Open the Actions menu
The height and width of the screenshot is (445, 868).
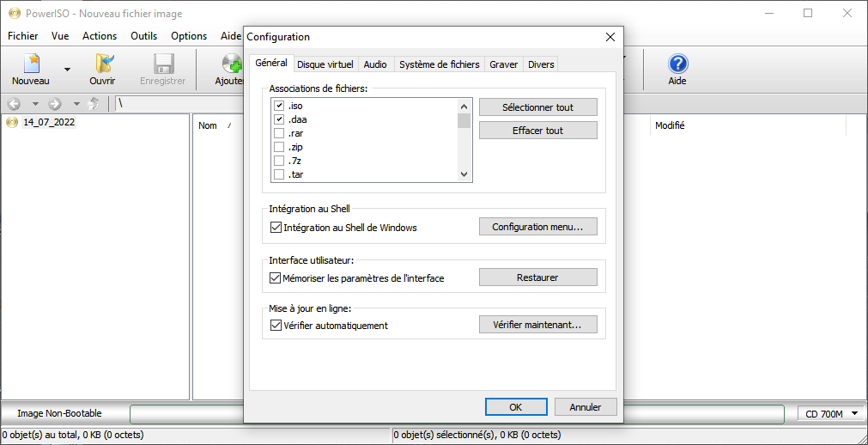(100, 36)
